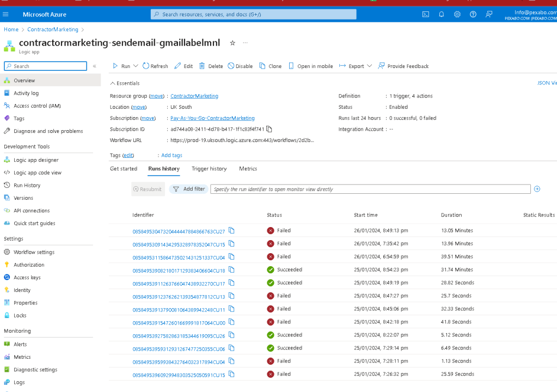Open Access keys
The height and width of the screenshot is (392, 557).
tap(27, 277)
